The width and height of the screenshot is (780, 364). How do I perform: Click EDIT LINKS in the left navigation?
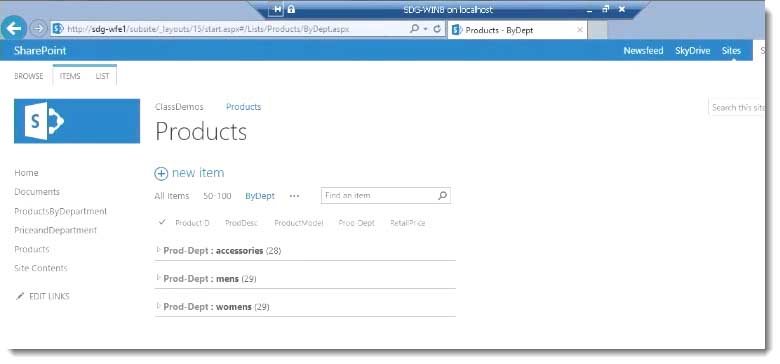tap(49, 296)
